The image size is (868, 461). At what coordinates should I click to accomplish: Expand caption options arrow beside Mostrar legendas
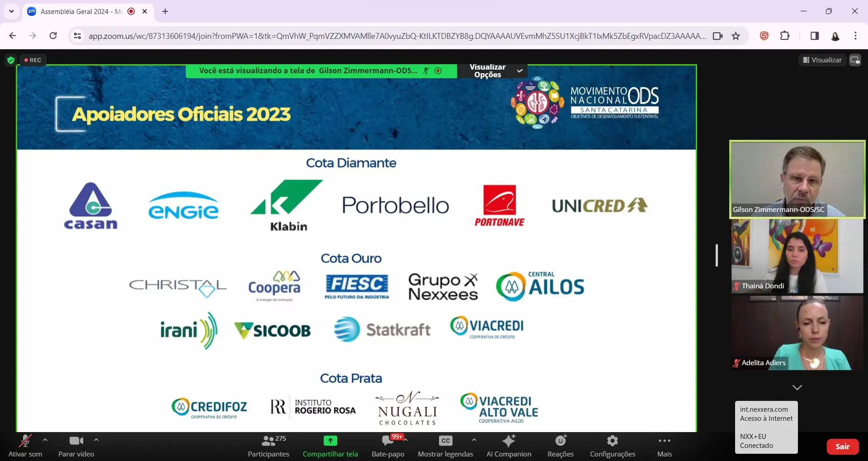474,440
